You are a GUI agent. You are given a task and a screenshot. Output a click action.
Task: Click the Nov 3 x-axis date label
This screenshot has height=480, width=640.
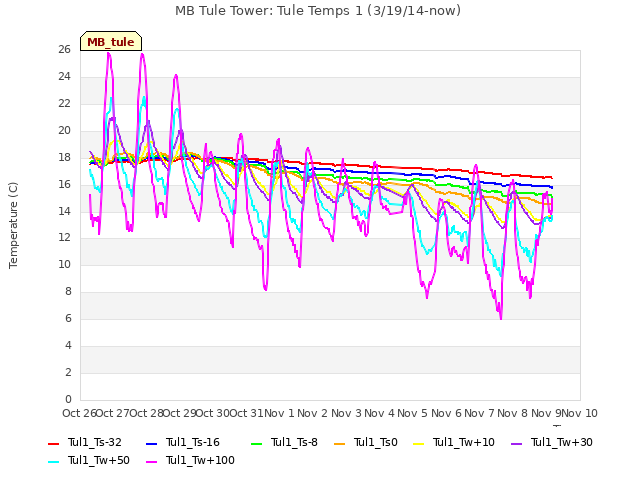(x=346, y=413)
